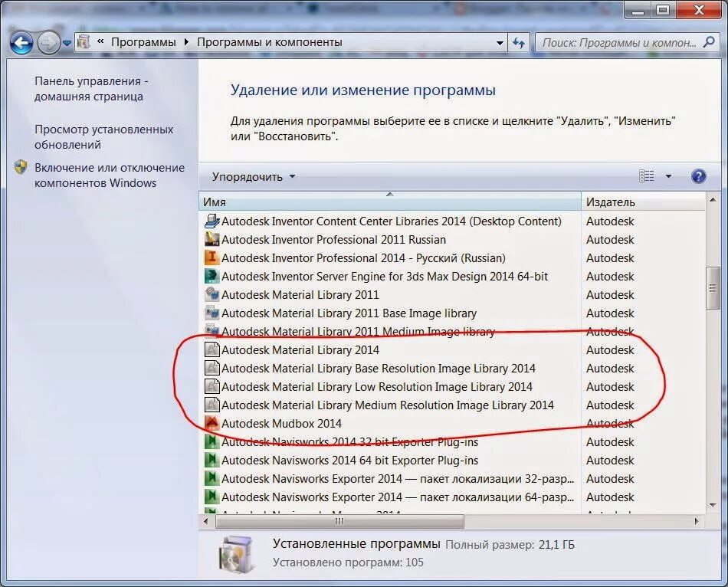728x587 pixels.
Task: Open Включение или отключение компонентов Windows
Action: tap(110, 175)
